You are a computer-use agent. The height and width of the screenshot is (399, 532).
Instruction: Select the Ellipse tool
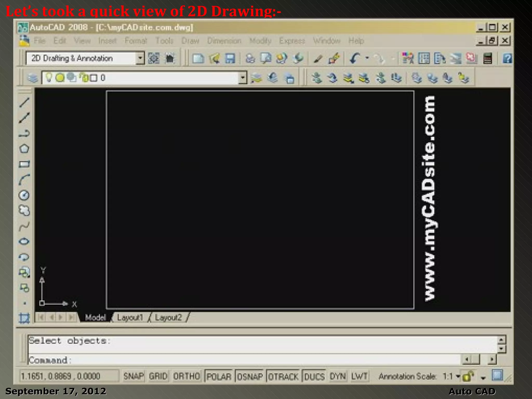[24, 241]
